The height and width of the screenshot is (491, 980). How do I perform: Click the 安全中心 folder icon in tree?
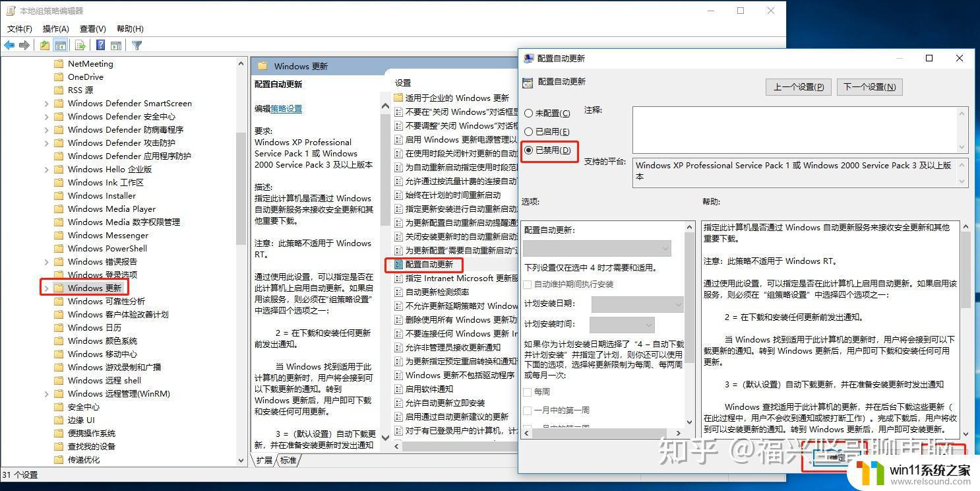[x=58, y=407]
